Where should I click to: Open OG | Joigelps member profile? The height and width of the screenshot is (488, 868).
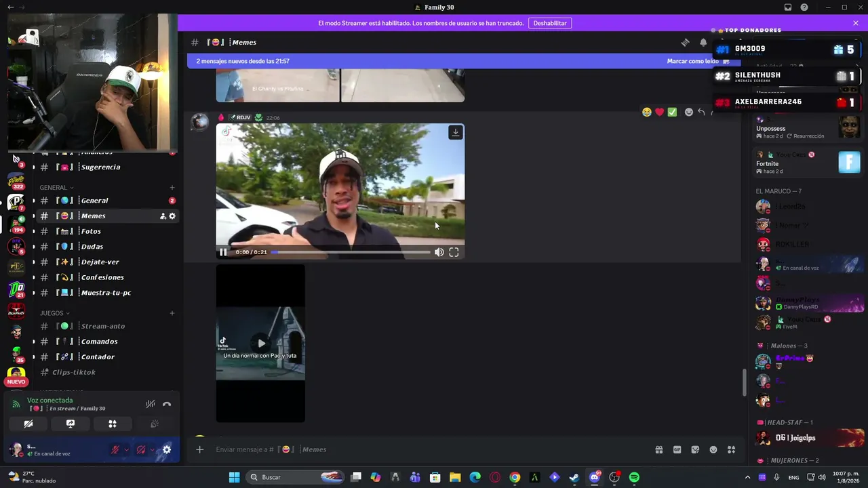coord(809,438)
